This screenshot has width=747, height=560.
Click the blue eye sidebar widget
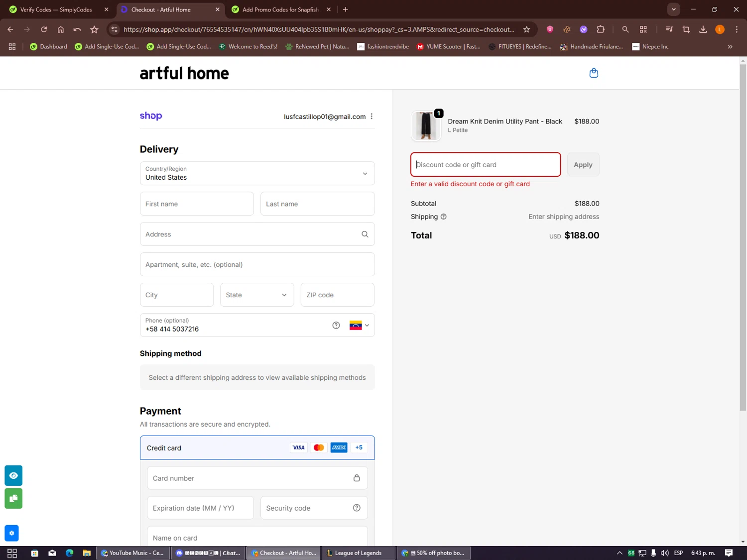coord(13,475)
